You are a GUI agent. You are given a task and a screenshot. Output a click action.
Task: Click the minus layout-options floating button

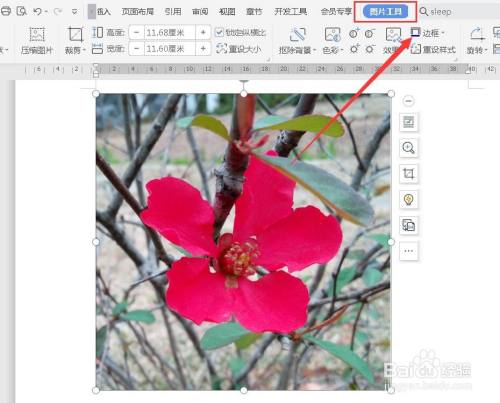coord(409,101)
